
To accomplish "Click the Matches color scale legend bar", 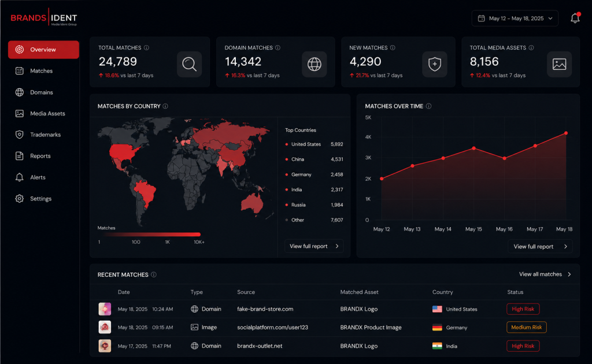I will click(150, 235).
